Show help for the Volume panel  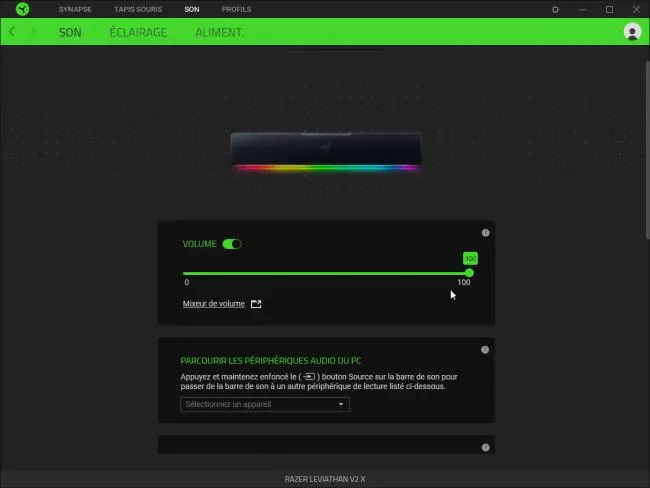click(x=485, y=233)
